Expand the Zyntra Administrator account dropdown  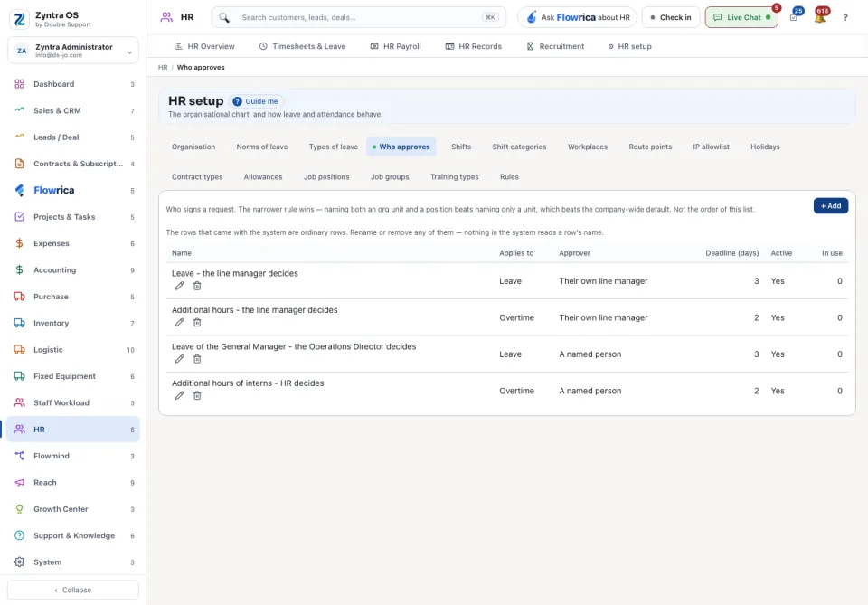click(x=73, y=51)
